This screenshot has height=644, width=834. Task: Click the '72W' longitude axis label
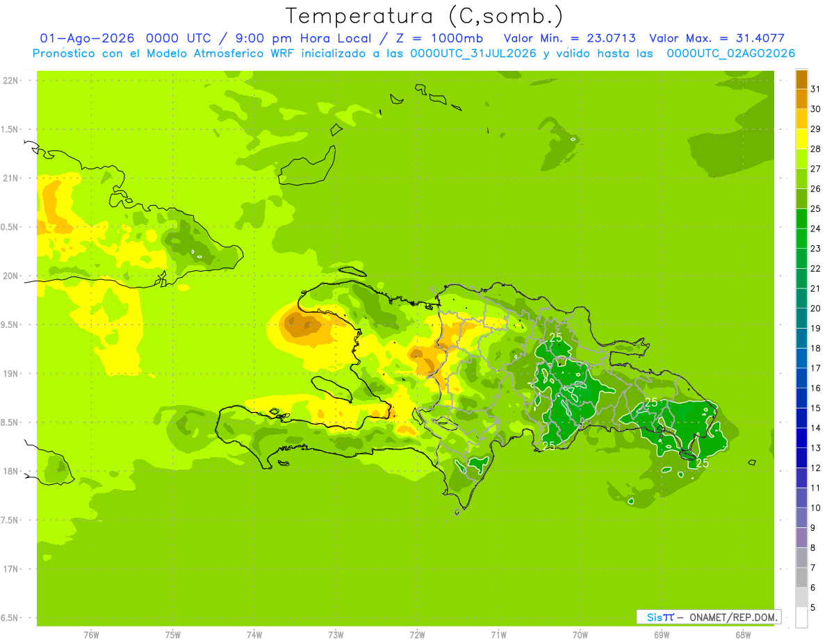point(417,635)
